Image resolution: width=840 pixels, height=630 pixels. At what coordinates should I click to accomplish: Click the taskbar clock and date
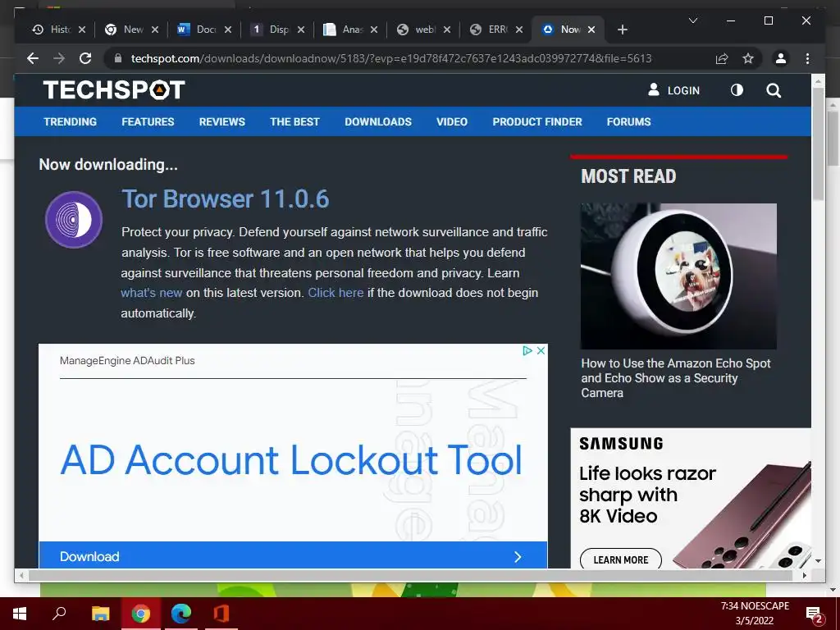[755, 614]
